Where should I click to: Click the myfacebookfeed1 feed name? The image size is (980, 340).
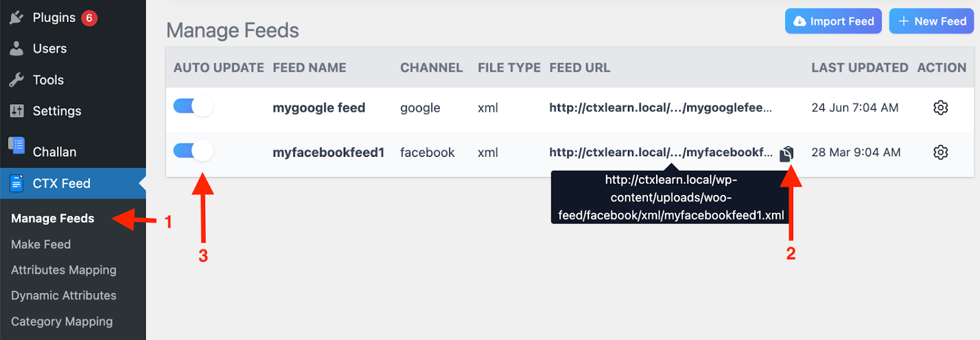(328, 153)
